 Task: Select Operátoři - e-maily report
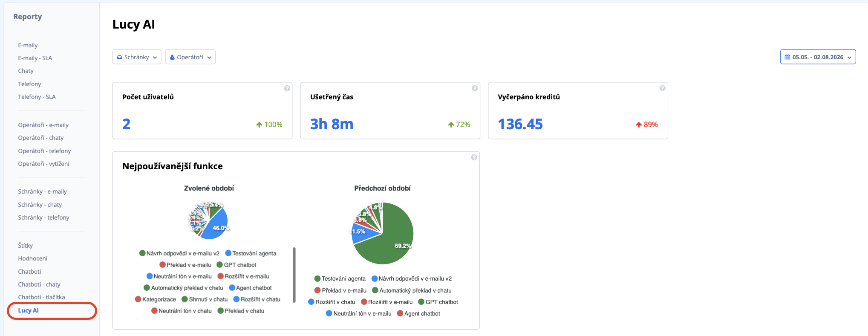43,125
